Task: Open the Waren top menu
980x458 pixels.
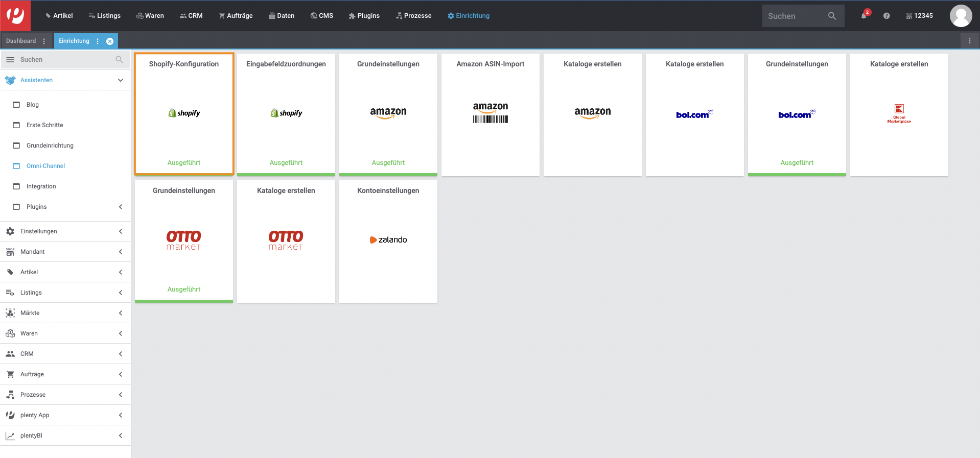Action: point(150,16)
